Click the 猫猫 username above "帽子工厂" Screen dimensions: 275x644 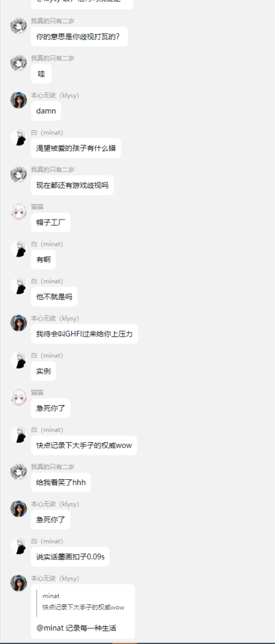[37, 207]
